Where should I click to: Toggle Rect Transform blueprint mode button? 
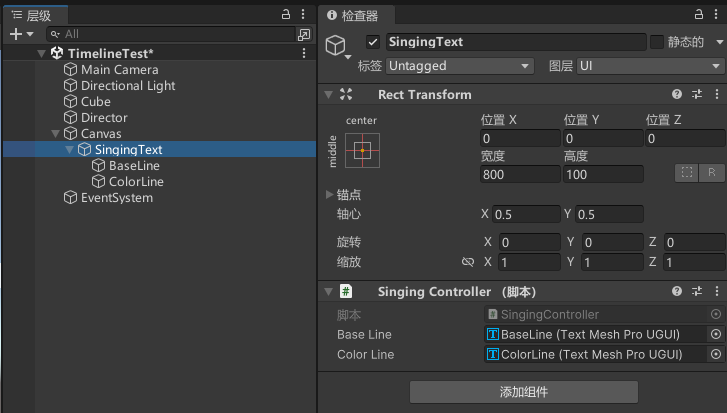point(687,172)
